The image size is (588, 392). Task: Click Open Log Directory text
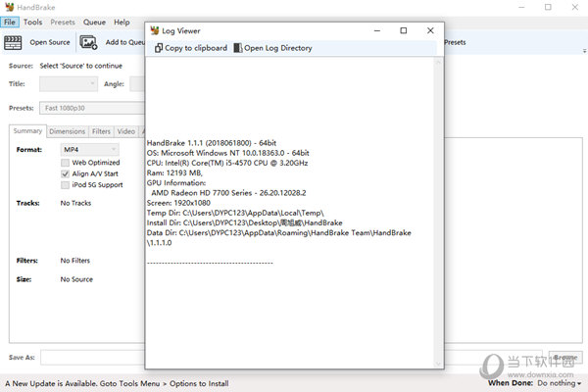(x=278, y=48)
